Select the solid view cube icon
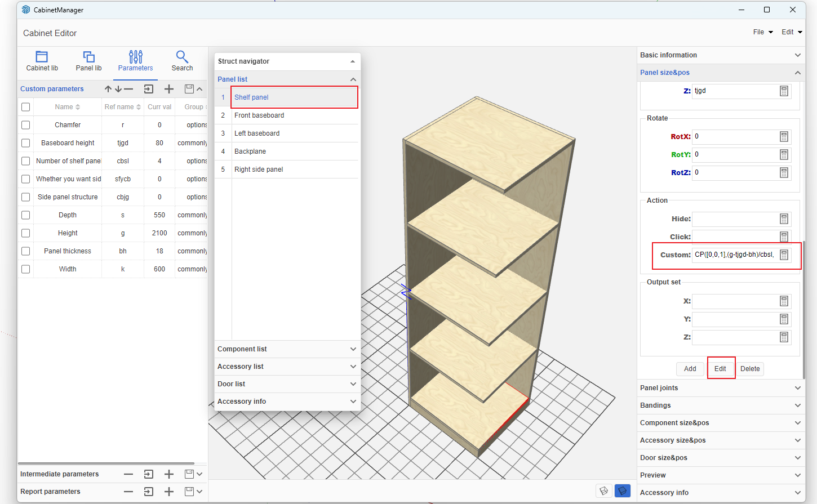Image resolution: width=817 pixels, height=504 pixels. (x=622, y=490)
